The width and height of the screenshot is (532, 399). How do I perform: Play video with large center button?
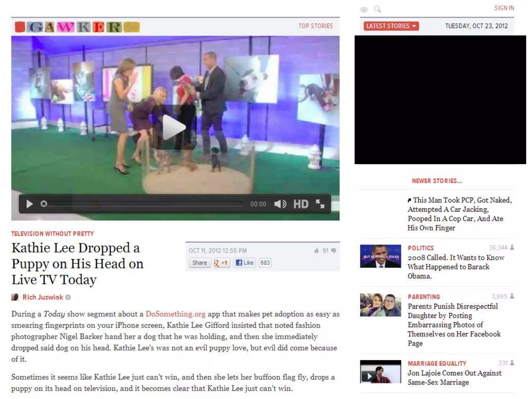tap(174, 127)
